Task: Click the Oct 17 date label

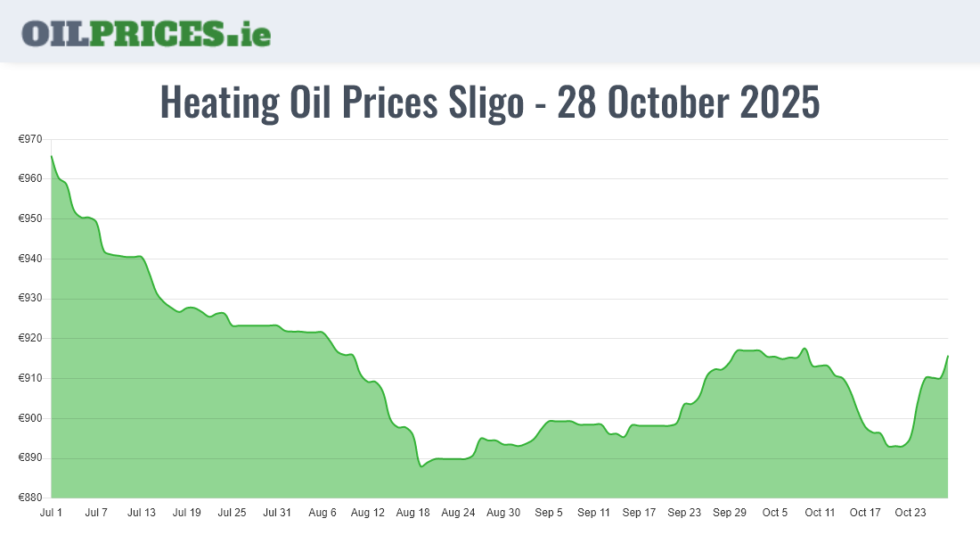Action: coord(865,513)
